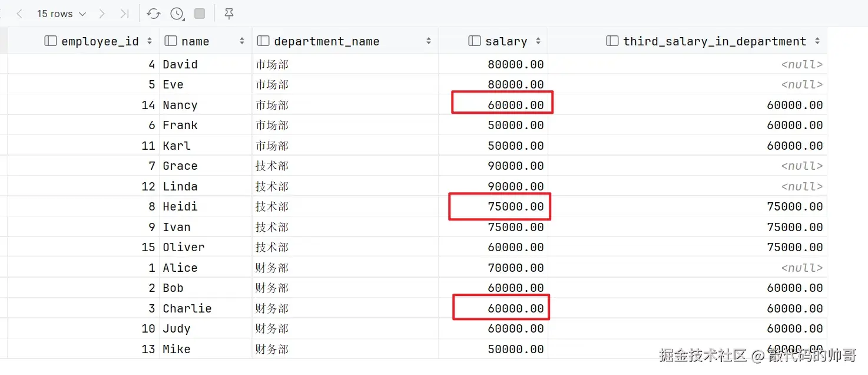Select the Eve name cell
868x375 pixels.
point(206,84)
